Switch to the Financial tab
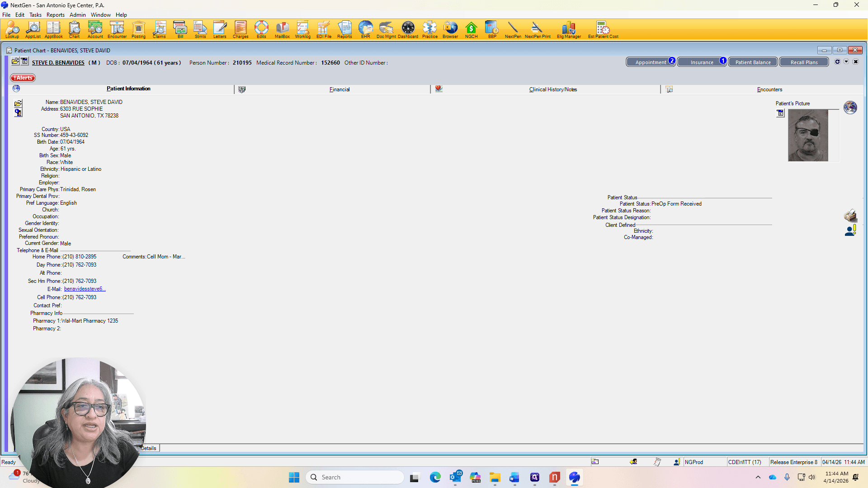This screenshot has width=868, height=488. coord(340,89)
